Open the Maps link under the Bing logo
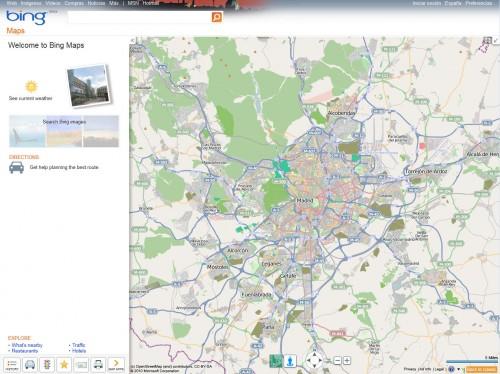 (16, 31)
